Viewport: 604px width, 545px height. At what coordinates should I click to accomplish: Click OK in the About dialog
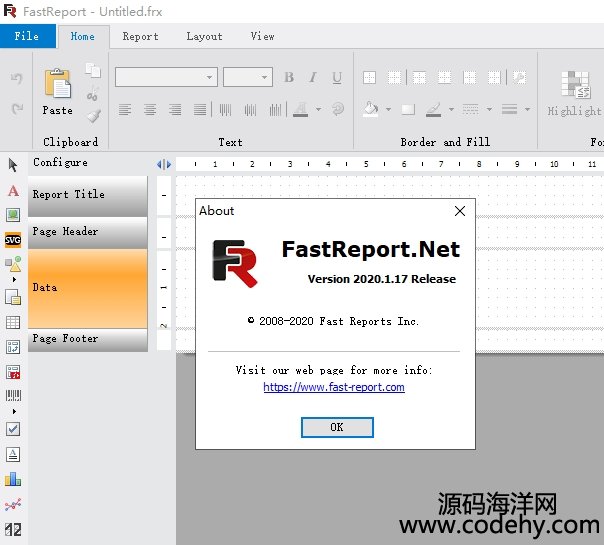(x=337, y=427)
